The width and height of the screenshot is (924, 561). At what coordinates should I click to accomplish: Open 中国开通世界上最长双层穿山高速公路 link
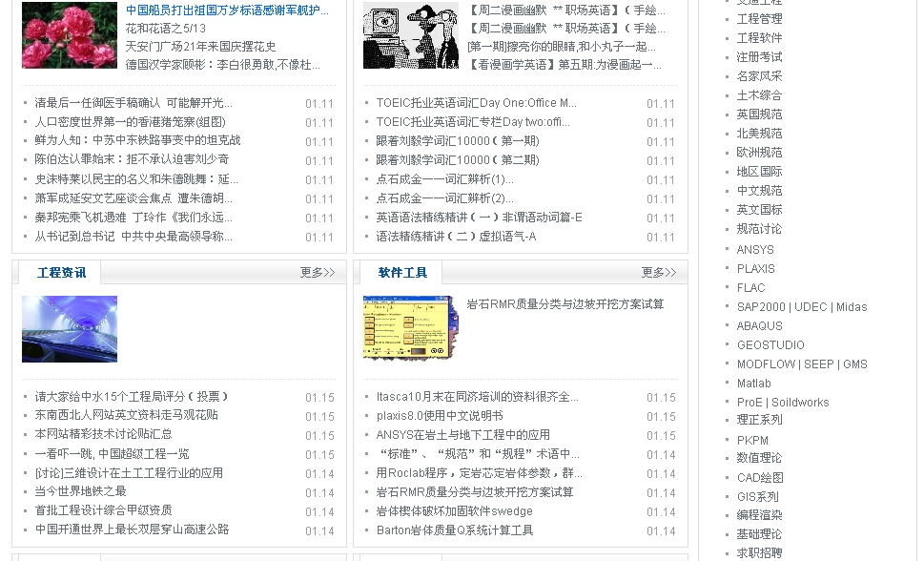point(132,530)
